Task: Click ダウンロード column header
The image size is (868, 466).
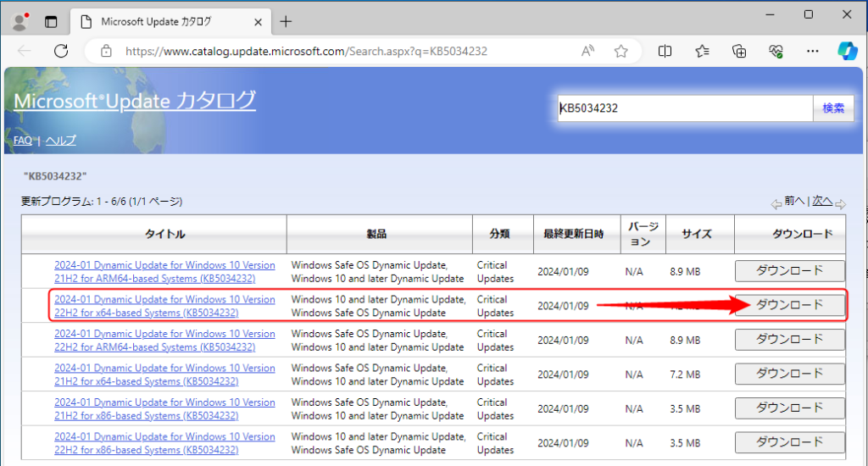Action: 803,234
